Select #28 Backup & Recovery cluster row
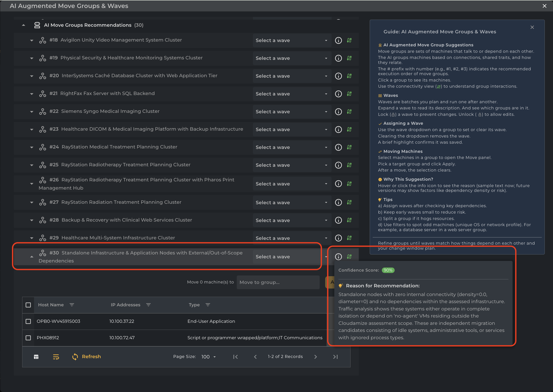 tap(127, 220)
